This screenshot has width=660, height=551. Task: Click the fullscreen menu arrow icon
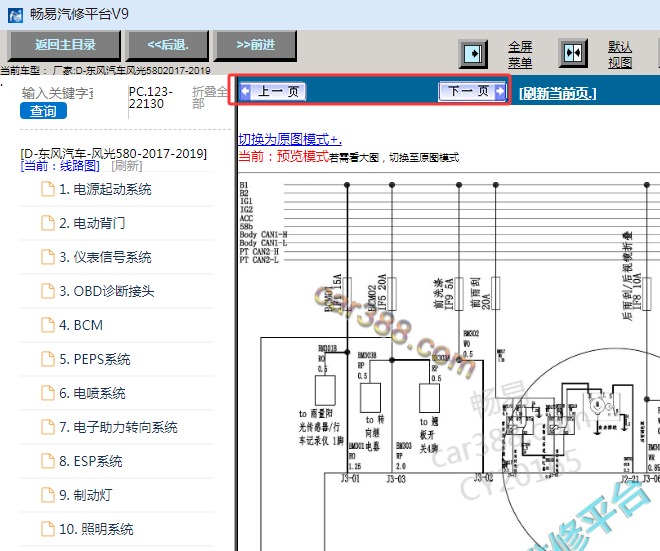(473, 54)
